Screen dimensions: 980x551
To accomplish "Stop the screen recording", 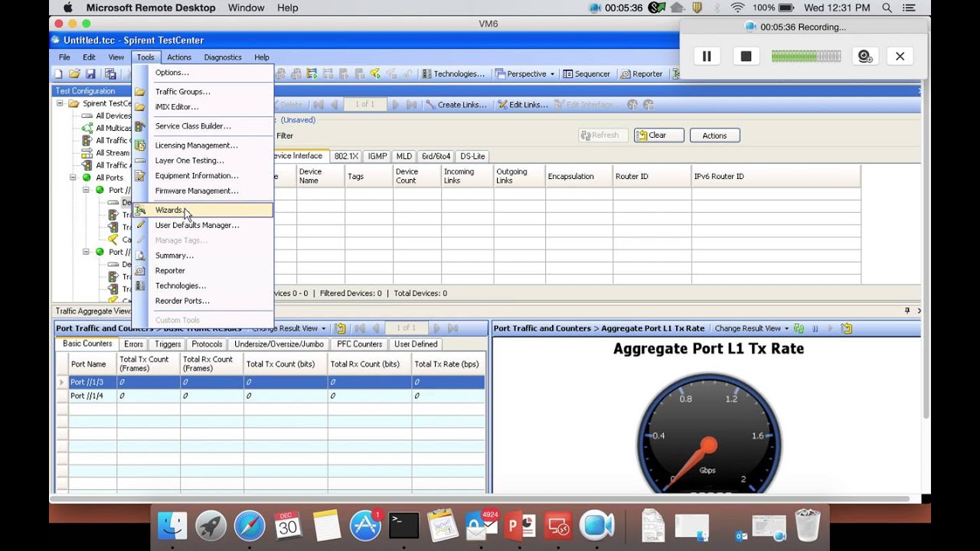I will tap(746, 56).
